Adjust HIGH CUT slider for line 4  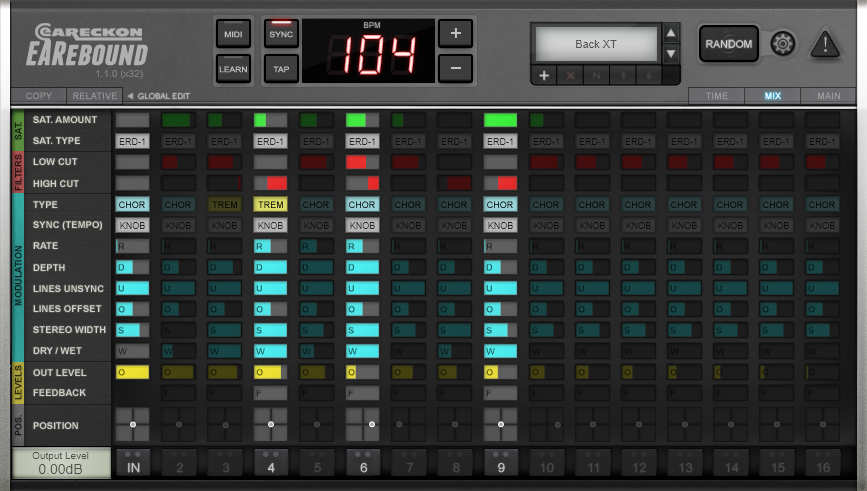pos(270,183)
